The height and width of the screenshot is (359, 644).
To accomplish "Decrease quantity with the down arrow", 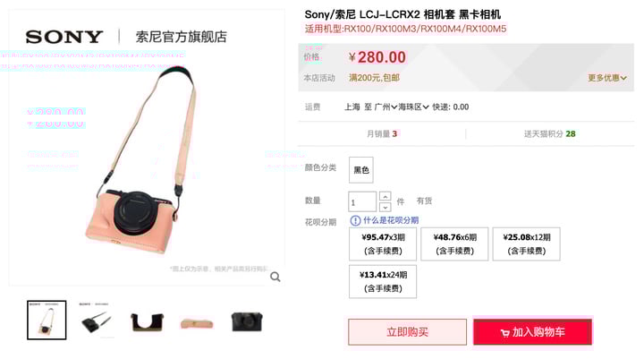I will [x=385, y=208].
